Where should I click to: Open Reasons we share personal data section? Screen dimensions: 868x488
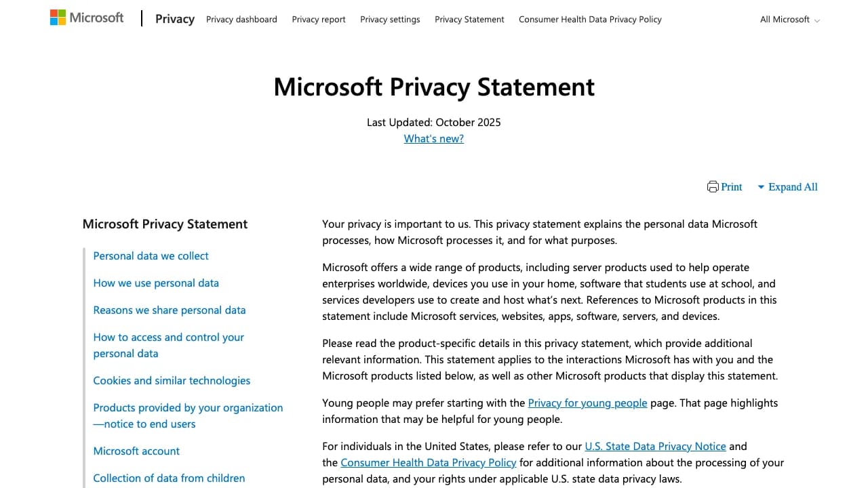(x=170, y=310)
